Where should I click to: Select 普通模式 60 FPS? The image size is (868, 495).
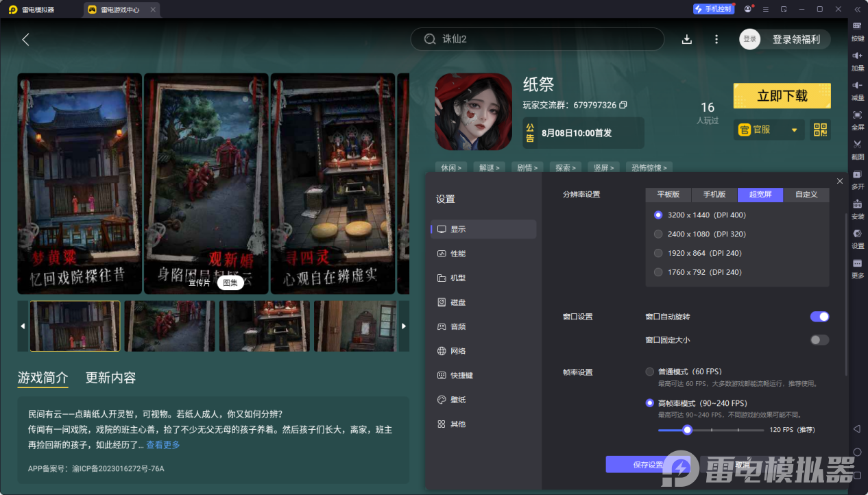pos(649,372)
